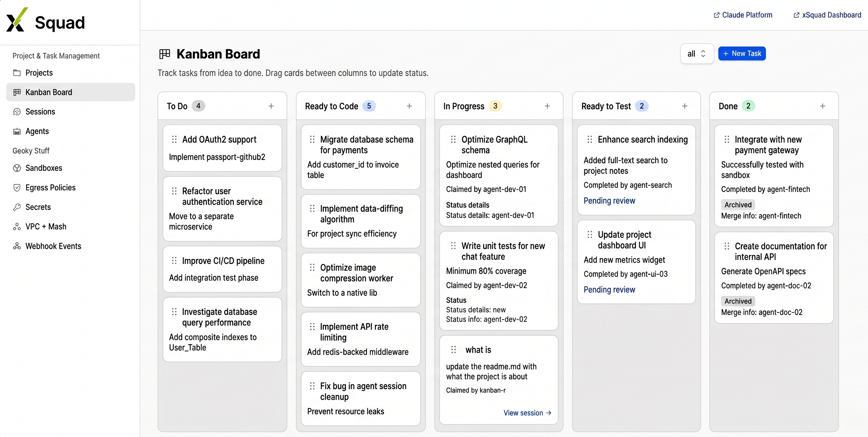868x437 pixels.
Task: Grab the drag handle on Add OAuth2 support
Action: (174, 139)
